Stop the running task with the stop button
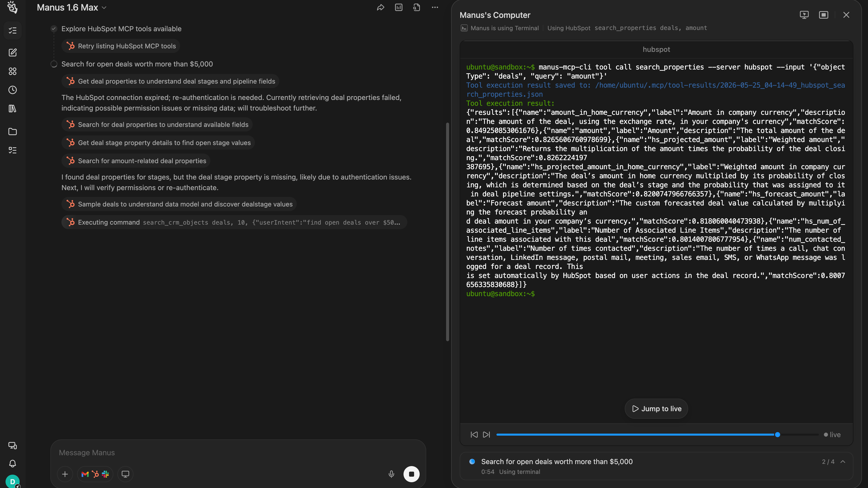Image resolution: width=868 pixels, height=488 pixels. [411, 474]
